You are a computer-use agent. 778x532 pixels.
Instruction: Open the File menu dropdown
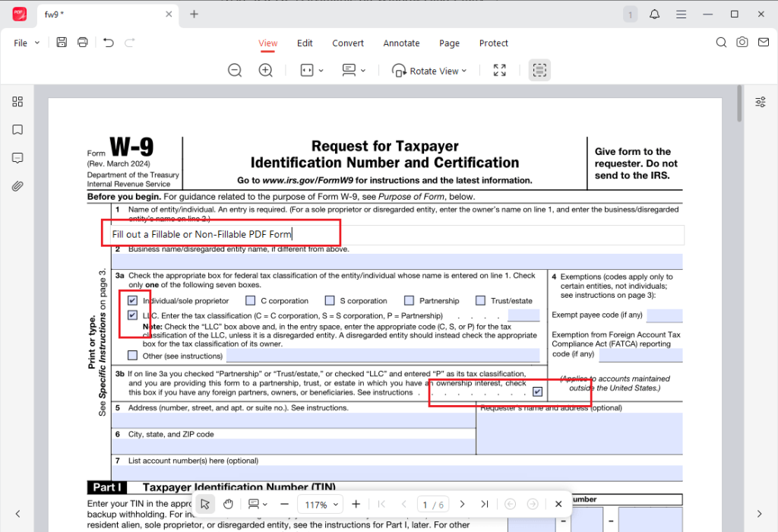click(x=27, y=43)
